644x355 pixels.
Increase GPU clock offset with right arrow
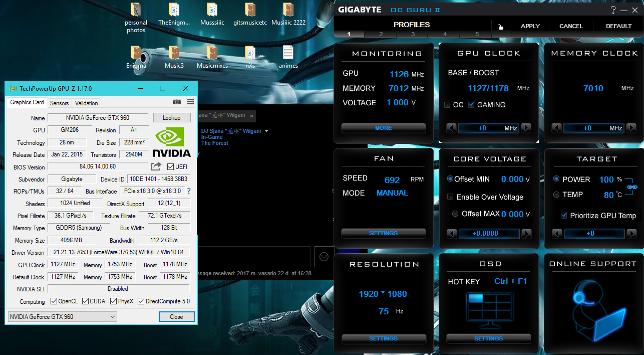click(526, 128)
